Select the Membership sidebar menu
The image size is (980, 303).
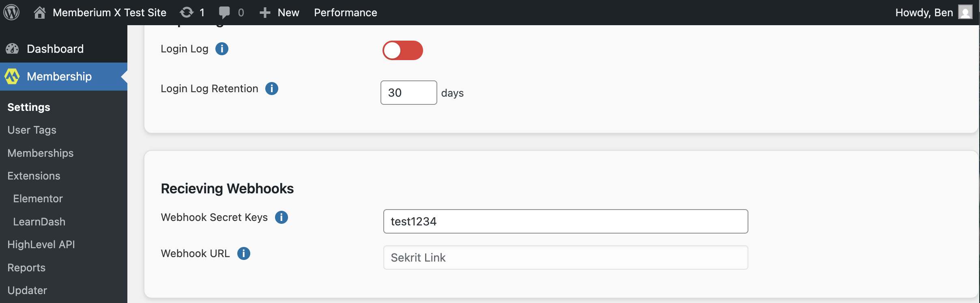64,76
